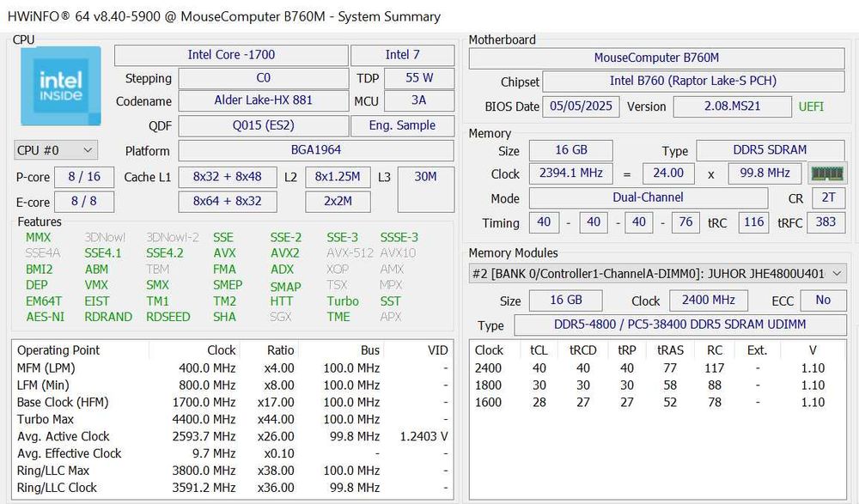Click the tRC value 116
Image resolution: width=859 pixels, height=504 pixels.
coord(754,222)
